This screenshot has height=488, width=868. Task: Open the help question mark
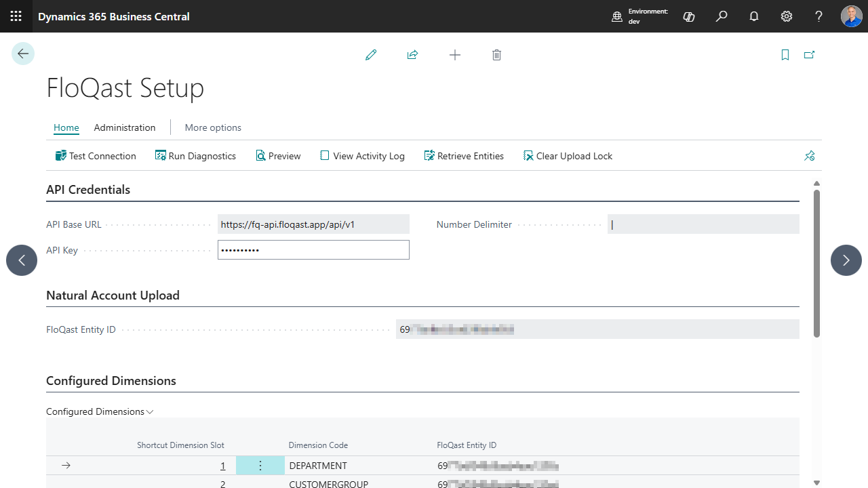point(819,16)
